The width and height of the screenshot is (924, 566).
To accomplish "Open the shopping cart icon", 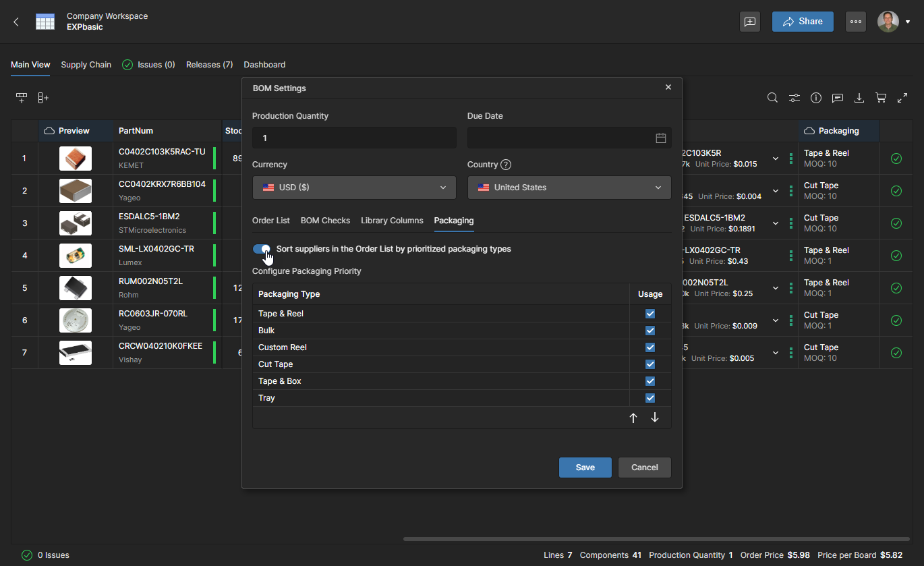I will [880, 98].
